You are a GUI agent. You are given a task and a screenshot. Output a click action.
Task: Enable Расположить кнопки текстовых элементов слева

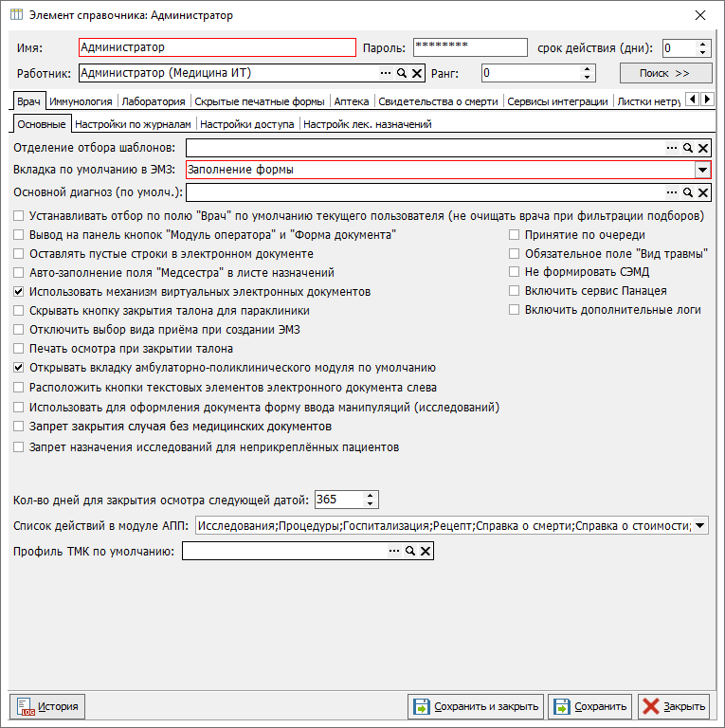(x=19, y=387)
